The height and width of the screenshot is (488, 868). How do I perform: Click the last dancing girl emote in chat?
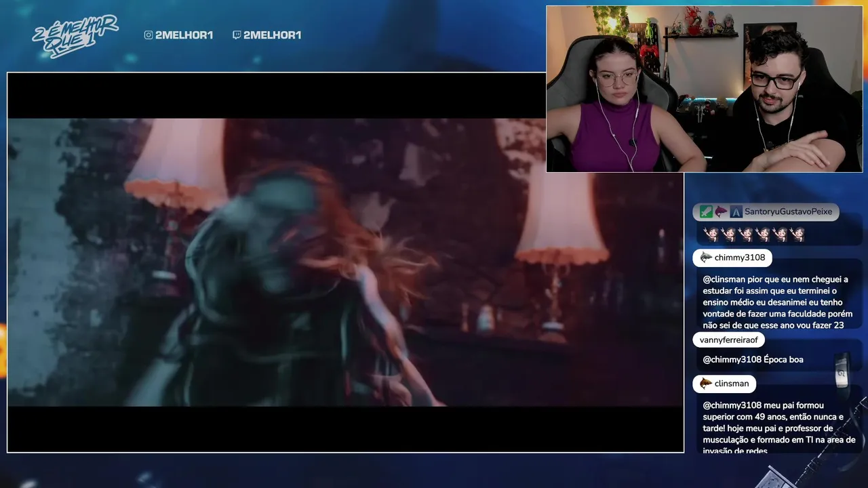click(x=798, y=235)
